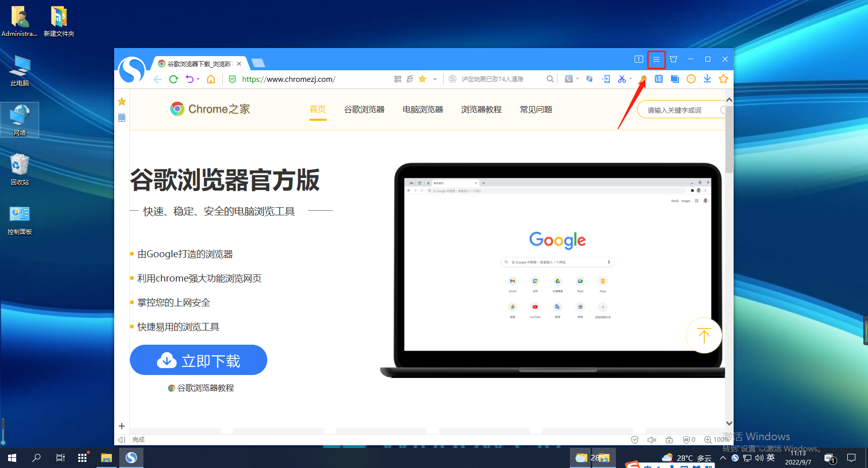Show hidden system tray icons chevron
The image size is (868, 468).
723,458
